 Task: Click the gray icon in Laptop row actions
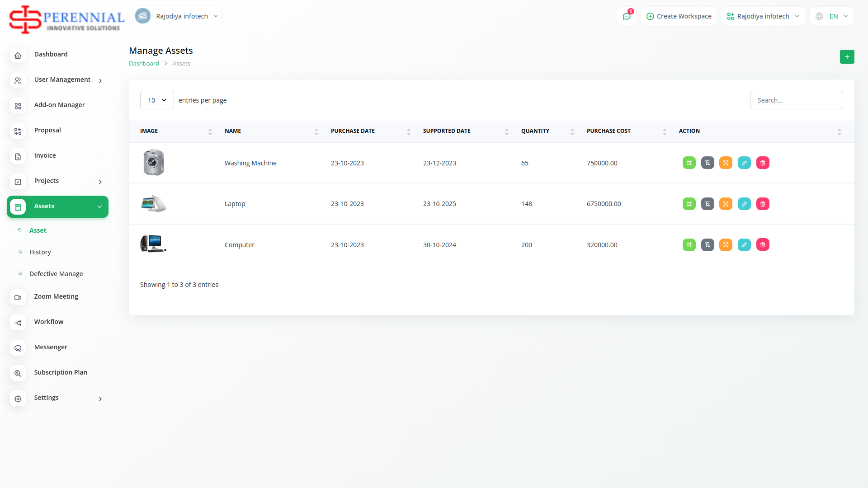[708, 204]
